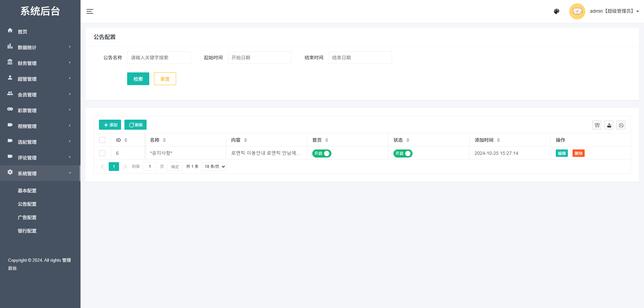Check the checkbox for announcement row 6
Image resolution: width=644 pixels, height=308 pixels.
coord(102,153)
